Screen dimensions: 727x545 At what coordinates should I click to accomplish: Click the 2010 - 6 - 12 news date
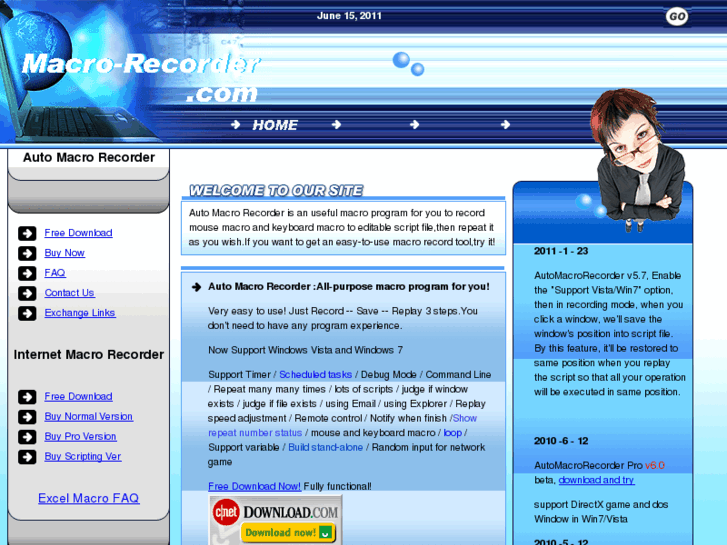pyautogui.click(x=561, y=441)
